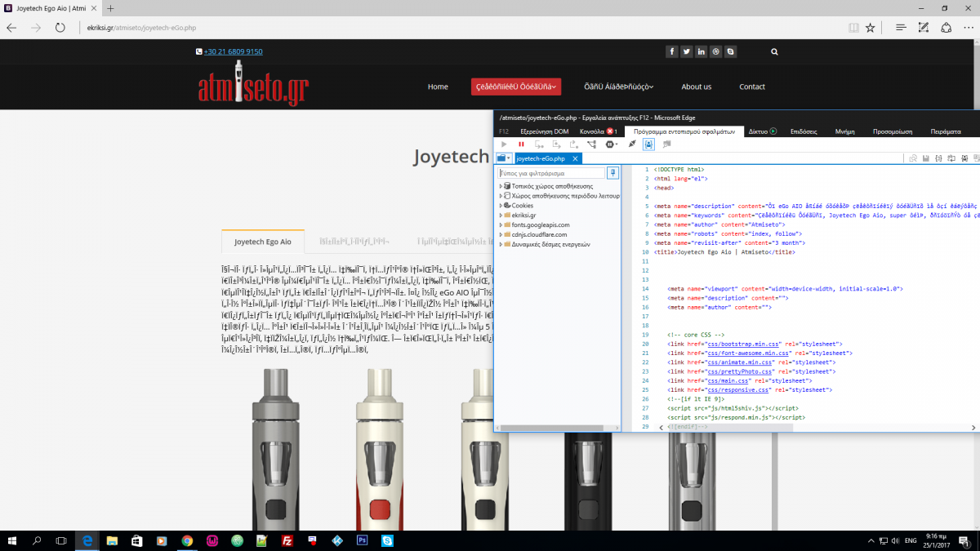980x551 pixels.
Task: Open the Action Center notification icon
Action: pyautogui.click(x=964, y=540)
